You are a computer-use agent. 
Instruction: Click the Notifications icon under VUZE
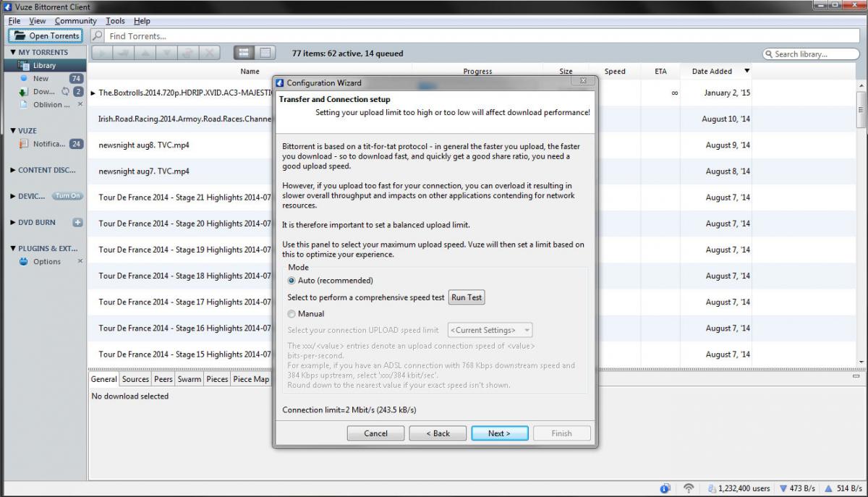25,144
